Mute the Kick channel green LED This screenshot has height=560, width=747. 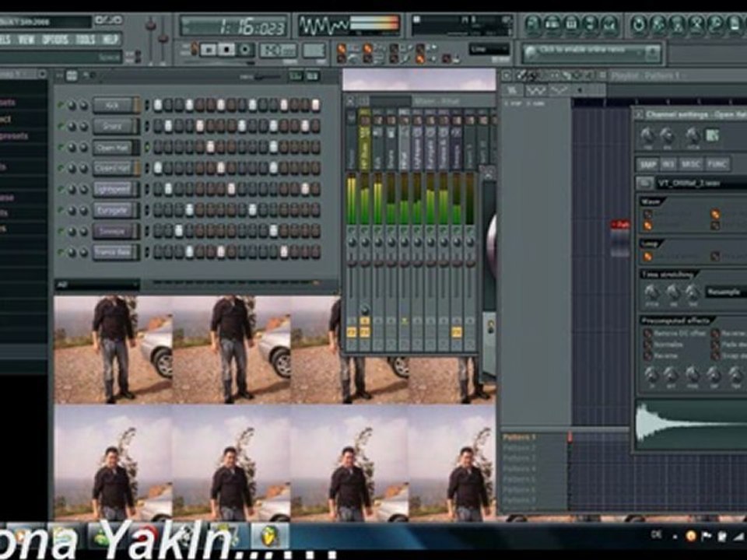61,105
